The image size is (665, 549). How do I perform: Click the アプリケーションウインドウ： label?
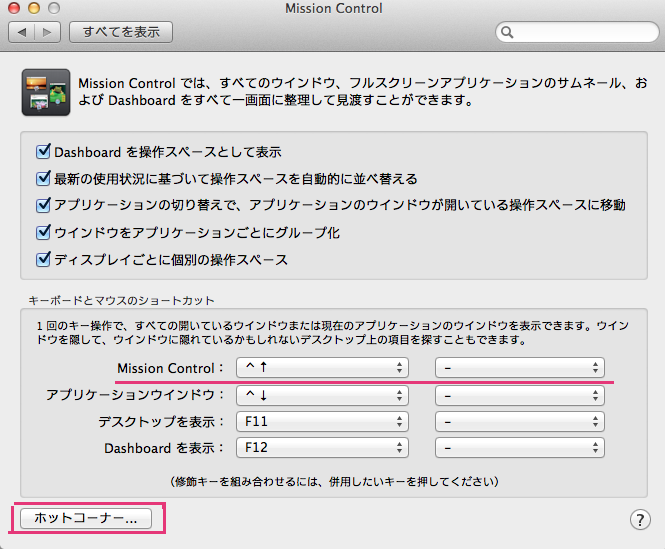[x=135, y=395]
